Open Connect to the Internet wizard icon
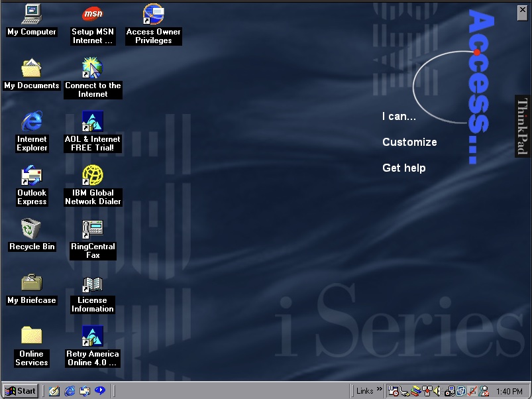The image size is (532, 399). (x=92, y=68)
